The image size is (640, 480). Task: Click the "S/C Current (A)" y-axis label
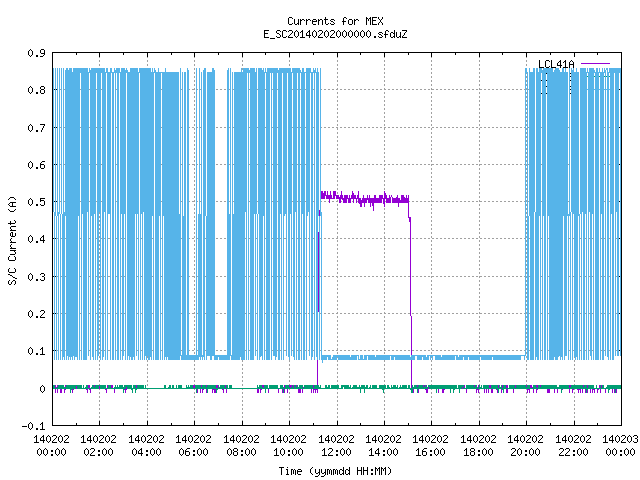tap(12, 241)
